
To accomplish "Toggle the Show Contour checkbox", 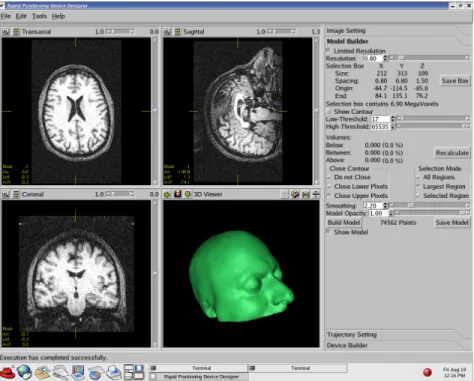I will pos(329,111).
